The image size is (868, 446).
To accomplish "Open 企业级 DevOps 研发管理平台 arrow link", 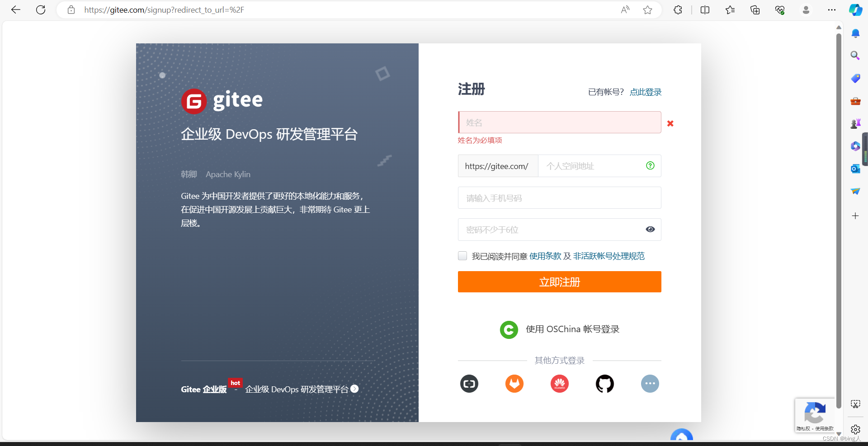I will [x=302, y=389].
